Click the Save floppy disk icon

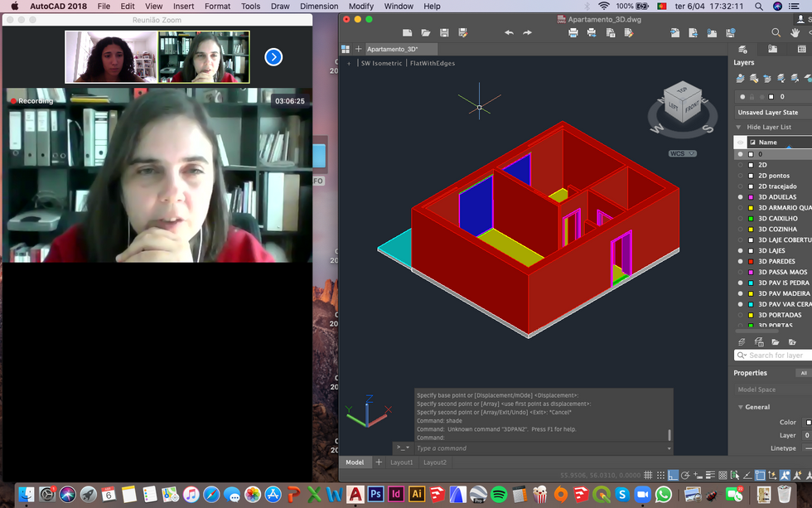[x=444, y=32]
